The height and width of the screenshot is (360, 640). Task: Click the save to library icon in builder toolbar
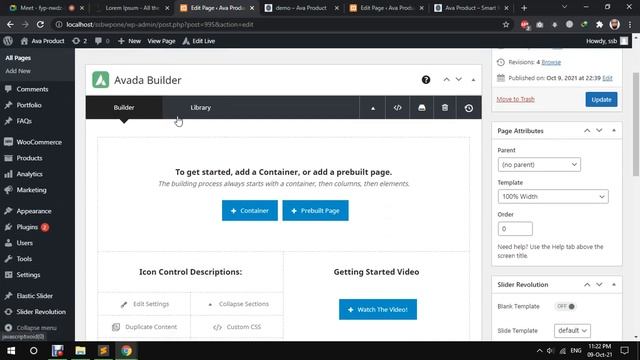(x=422, y=108)
